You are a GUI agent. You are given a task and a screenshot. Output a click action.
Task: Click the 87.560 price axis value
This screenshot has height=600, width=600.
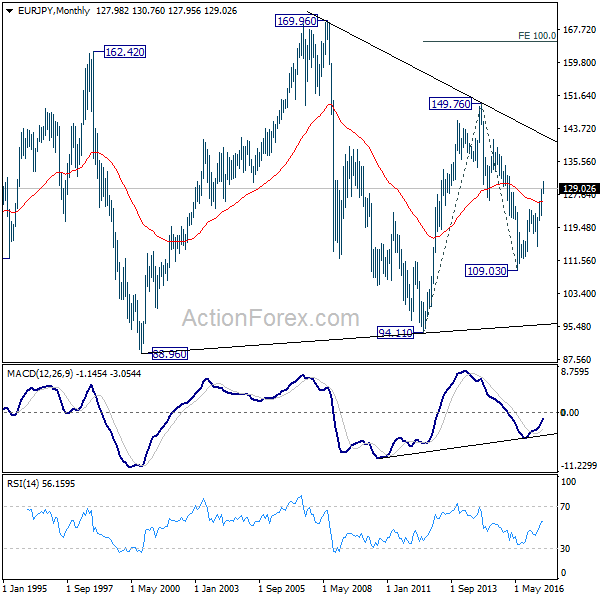tap(579, 359)
